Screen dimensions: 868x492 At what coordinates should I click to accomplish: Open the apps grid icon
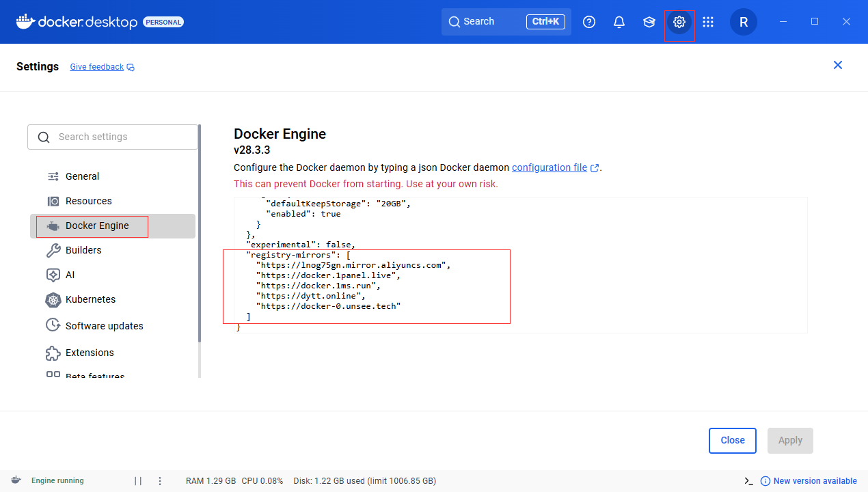click(x=708, y=22)
